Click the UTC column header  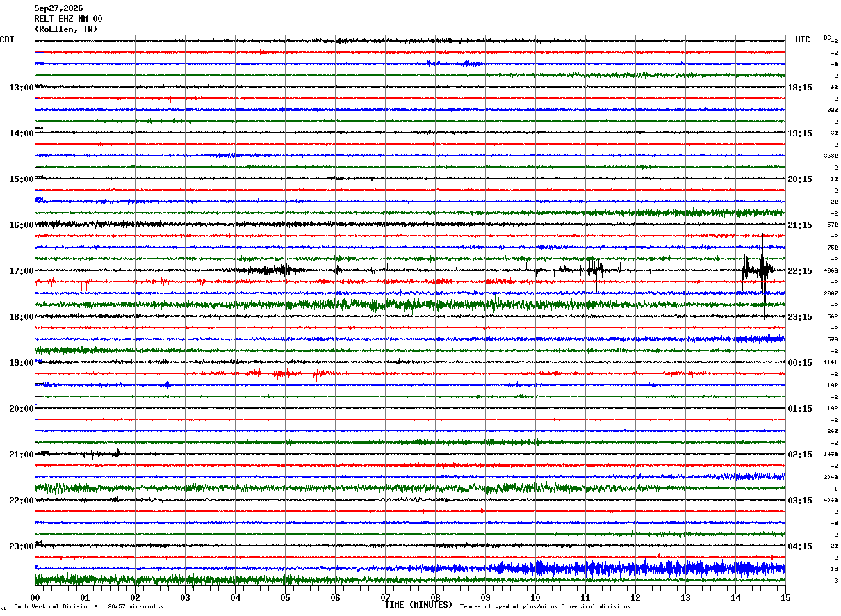click(803, 40)
